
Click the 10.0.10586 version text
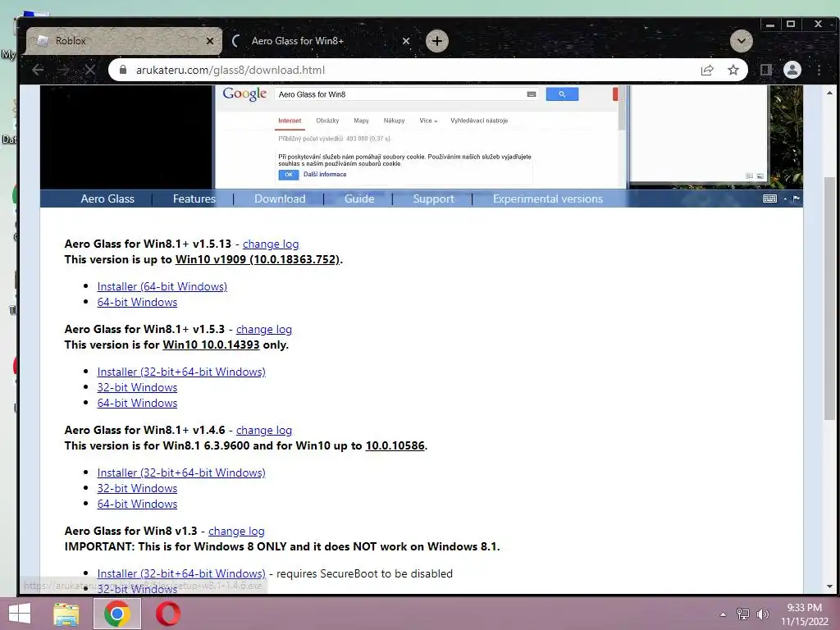click(x=395, y=445)
